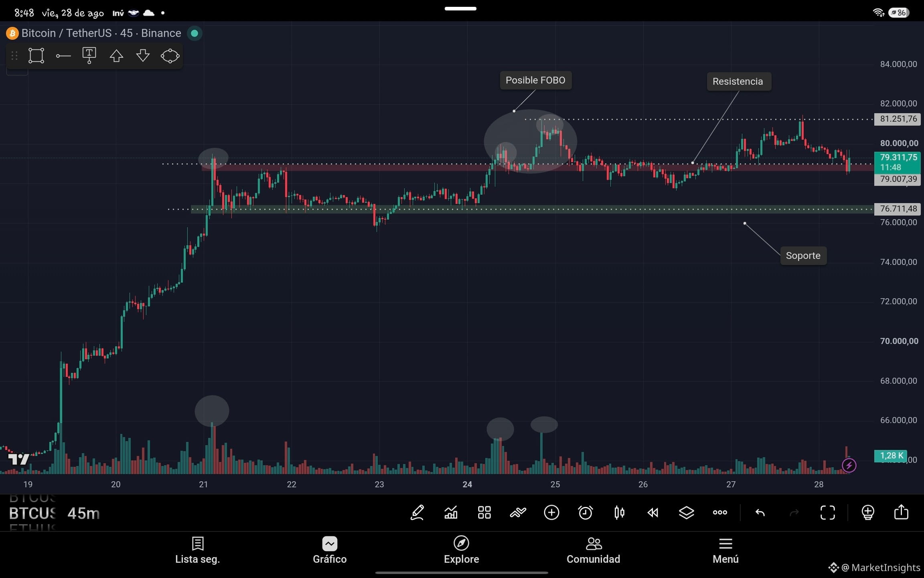Tap the 80.000,00 price scale level
Image resolution: width=924 pixels, height=578 pixels.
pyautogui.click(x=899, y=143)
